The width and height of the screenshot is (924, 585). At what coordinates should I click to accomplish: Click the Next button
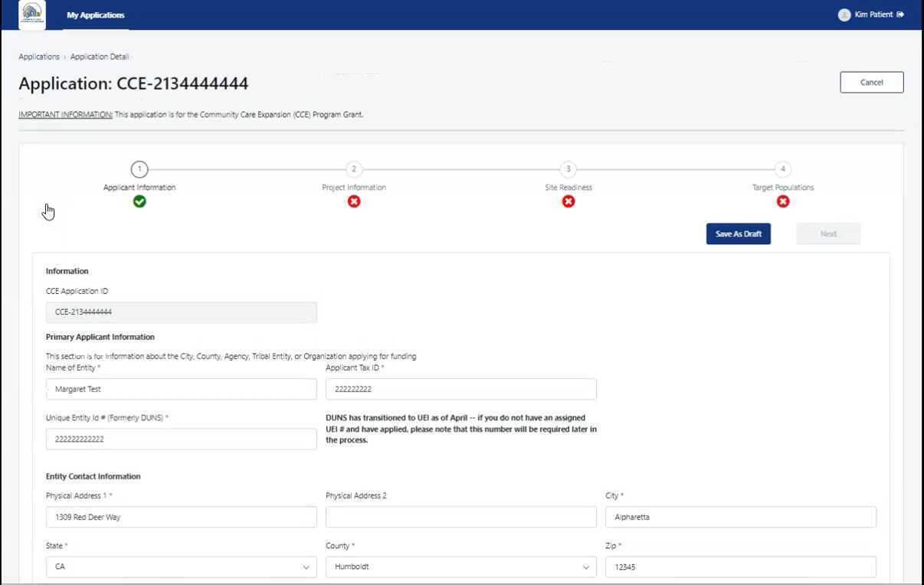(827, 234)
